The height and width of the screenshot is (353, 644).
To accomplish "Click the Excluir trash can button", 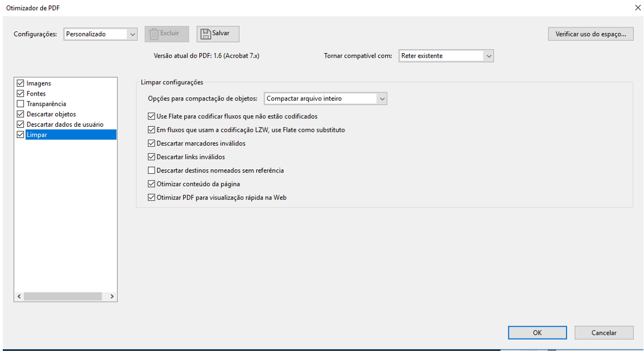I will [166, 34].
